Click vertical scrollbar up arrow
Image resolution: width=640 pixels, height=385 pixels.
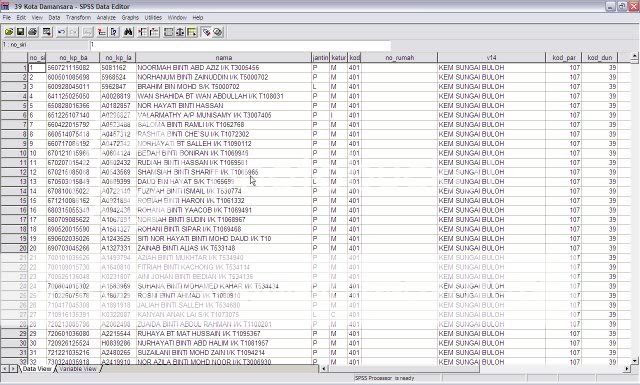coord(635,57)
